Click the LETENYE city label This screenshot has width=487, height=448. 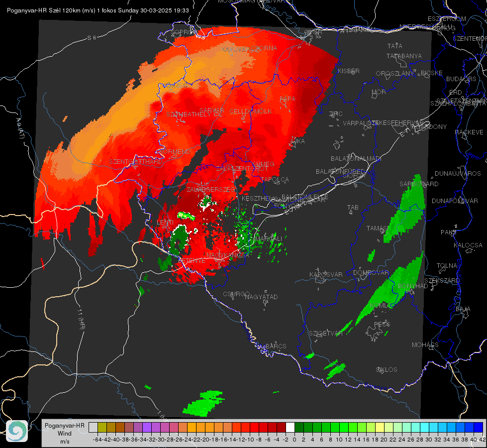(x=192, y=260)
